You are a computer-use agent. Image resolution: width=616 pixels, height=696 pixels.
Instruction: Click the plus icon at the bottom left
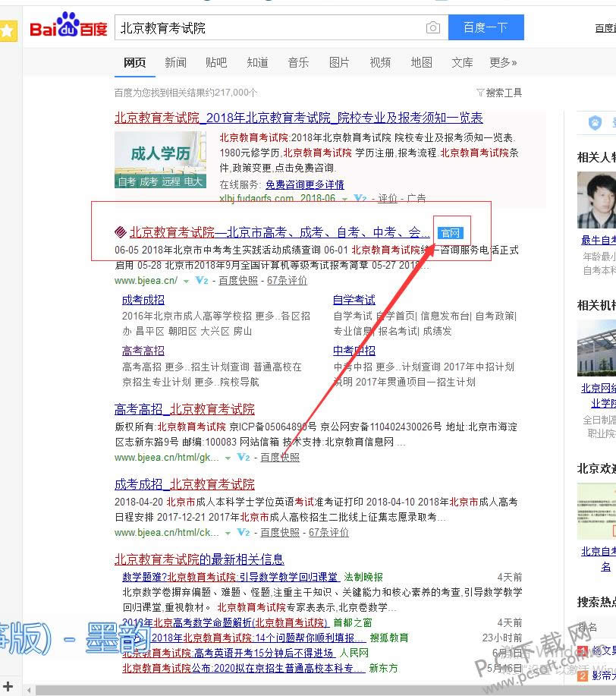coord(8,686)
